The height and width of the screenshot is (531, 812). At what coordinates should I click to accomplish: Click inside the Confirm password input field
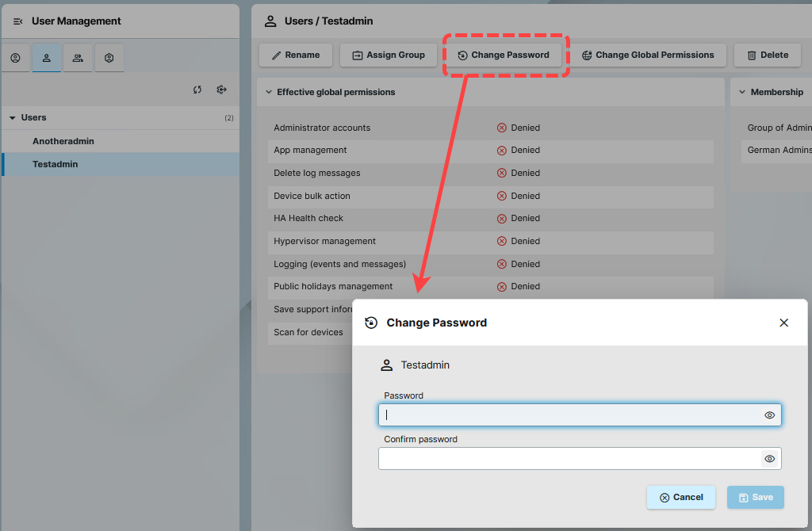coord(555,458)
